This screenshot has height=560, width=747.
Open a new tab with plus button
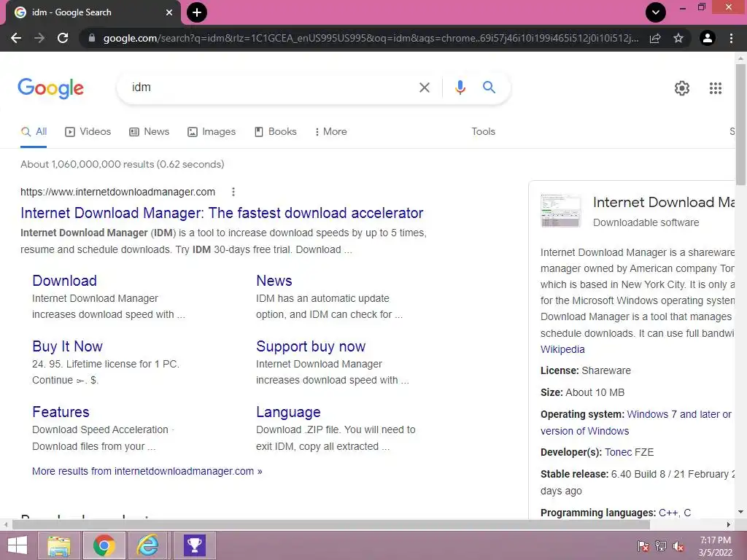tap(197, 12)
